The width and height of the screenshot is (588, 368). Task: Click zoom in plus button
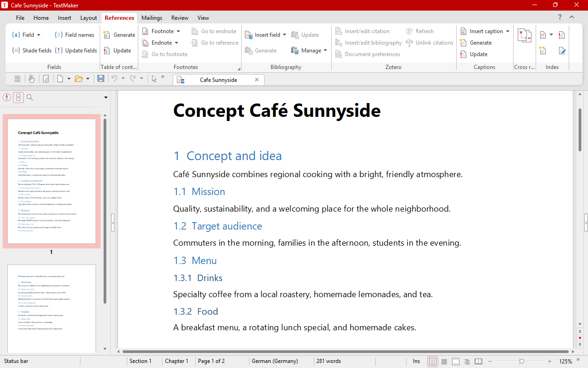[x=550, y=362]
